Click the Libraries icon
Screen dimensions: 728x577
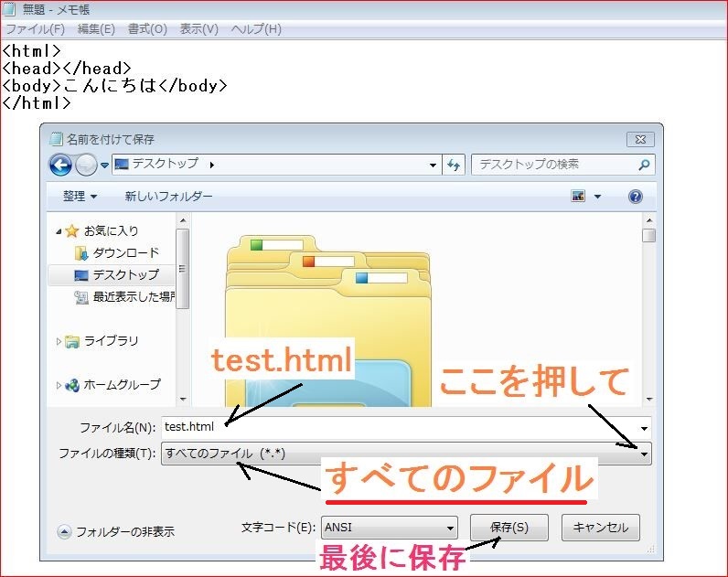[72, 342]
